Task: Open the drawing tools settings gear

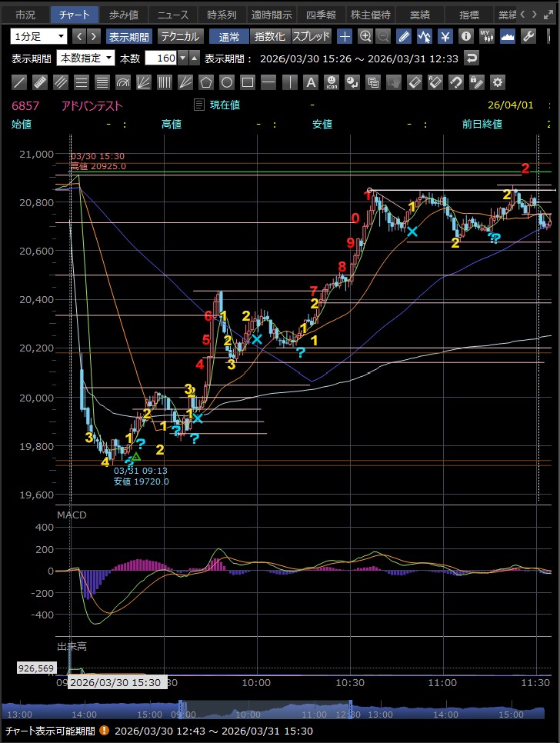Action: coord(498,82)
